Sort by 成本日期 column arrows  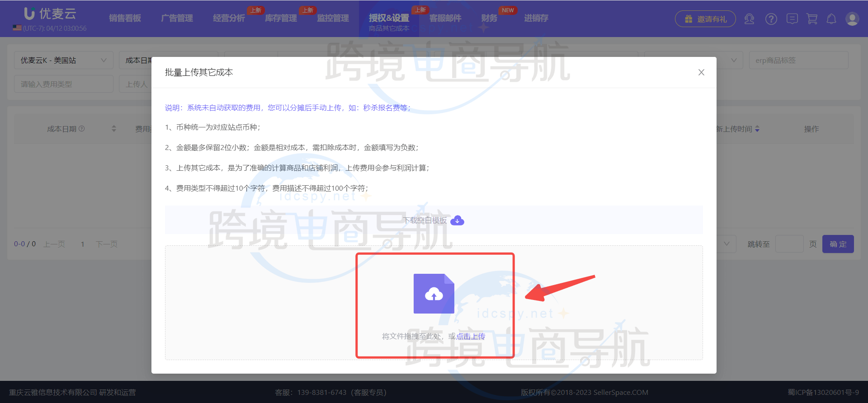pyautogui.click(x=114, y=129)
